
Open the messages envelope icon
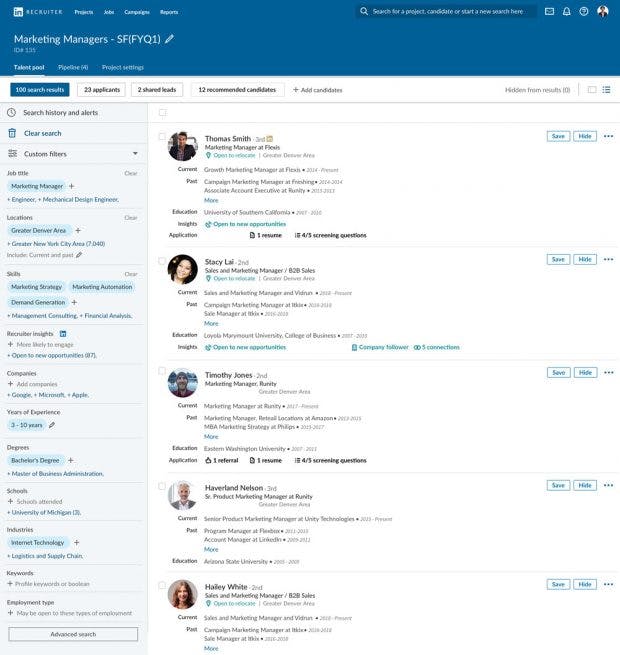[549, 11]
